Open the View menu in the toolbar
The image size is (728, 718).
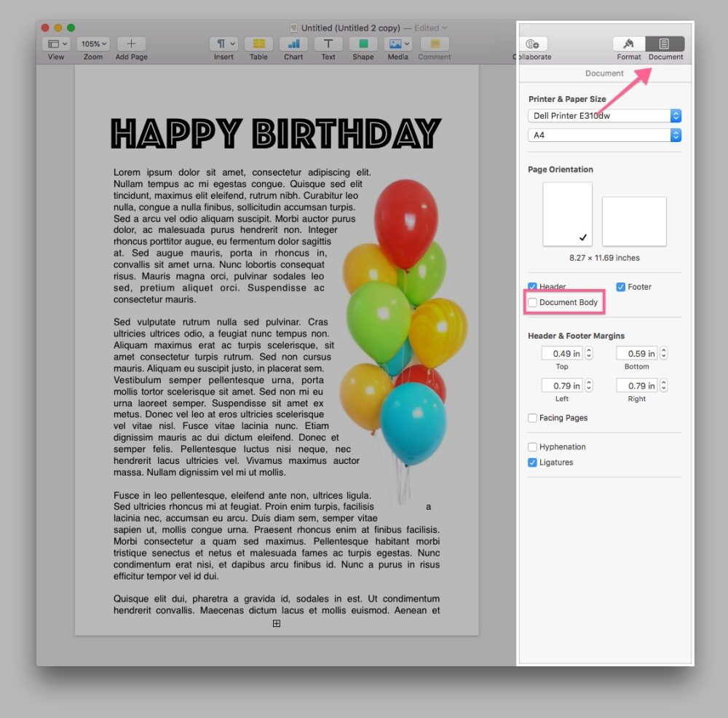point(55,44)
